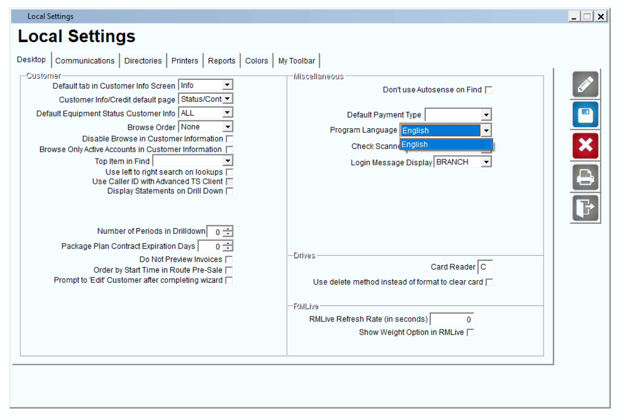624x420 pixels.
Task: Click the Number of Periods in Drilldown field
Action: 215,232
